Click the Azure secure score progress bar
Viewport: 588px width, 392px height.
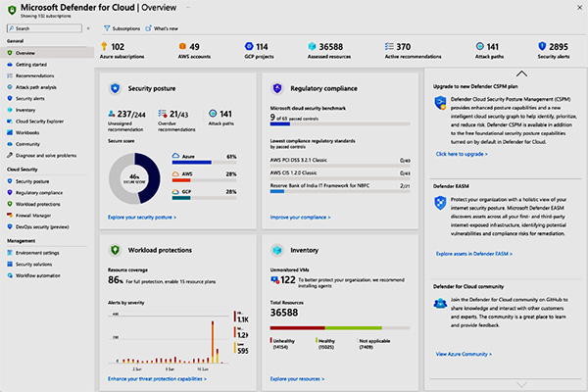(x=204, y=163)
